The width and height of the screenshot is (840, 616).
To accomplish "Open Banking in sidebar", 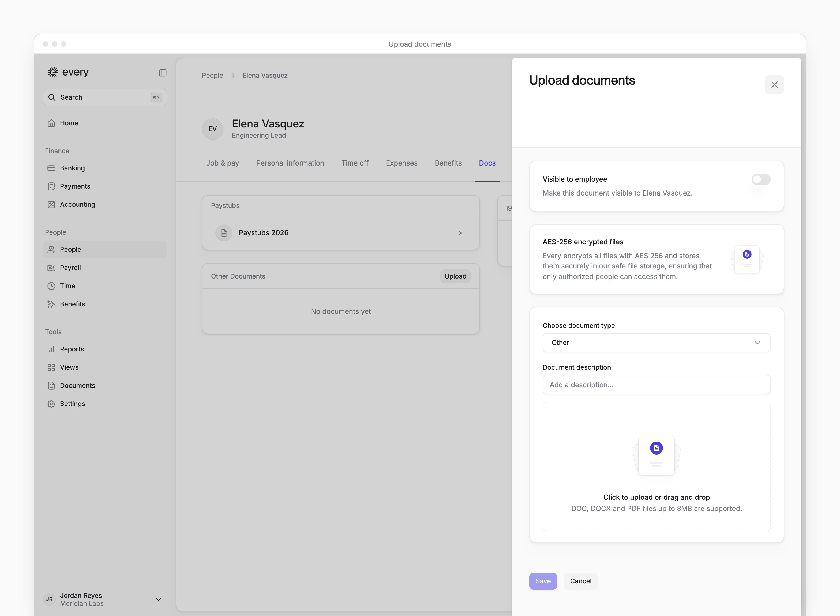I will coord(105,168).
